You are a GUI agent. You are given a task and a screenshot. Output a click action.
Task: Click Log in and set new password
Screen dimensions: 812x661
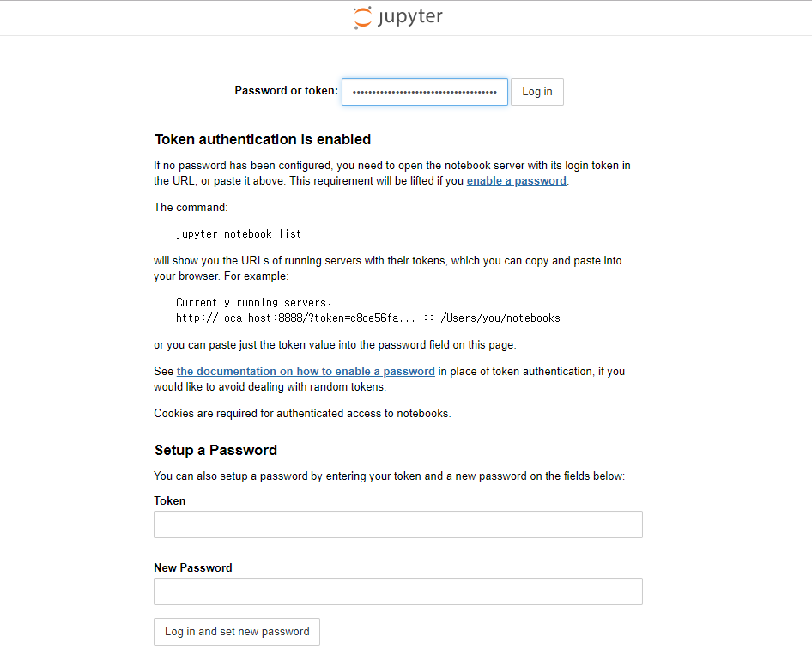click(237, 632)
